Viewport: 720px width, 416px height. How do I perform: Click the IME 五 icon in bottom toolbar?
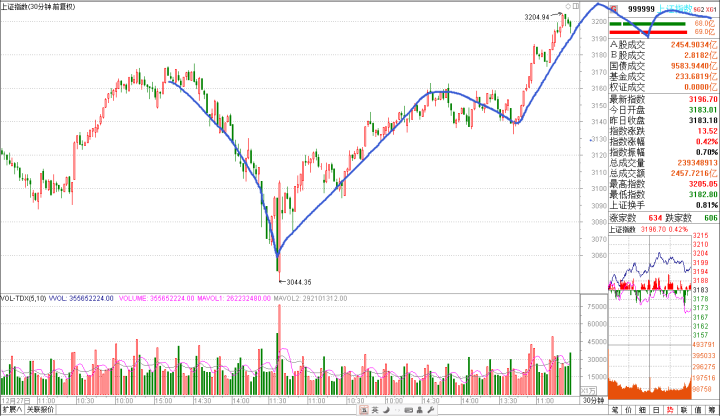pos(364,410)
